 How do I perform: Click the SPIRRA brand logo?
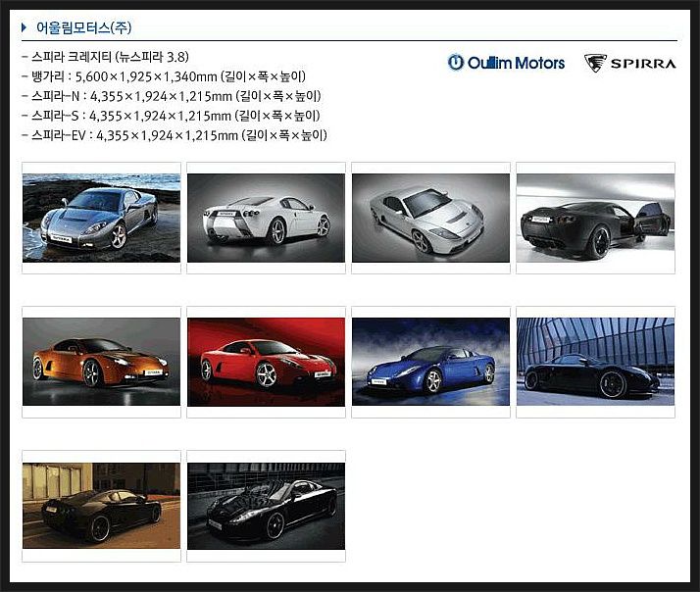click(630, 63)
